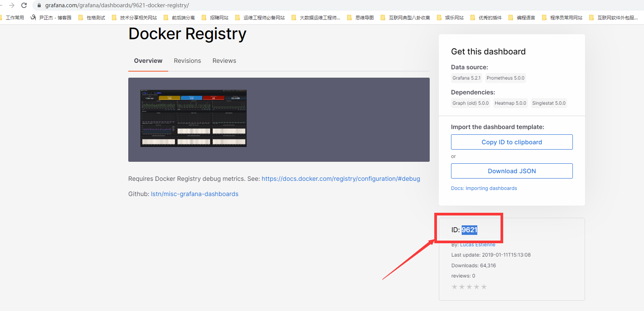
Task: Open the 大数据运维工程师 bookmark folder
Action: [x=316, y=18]
